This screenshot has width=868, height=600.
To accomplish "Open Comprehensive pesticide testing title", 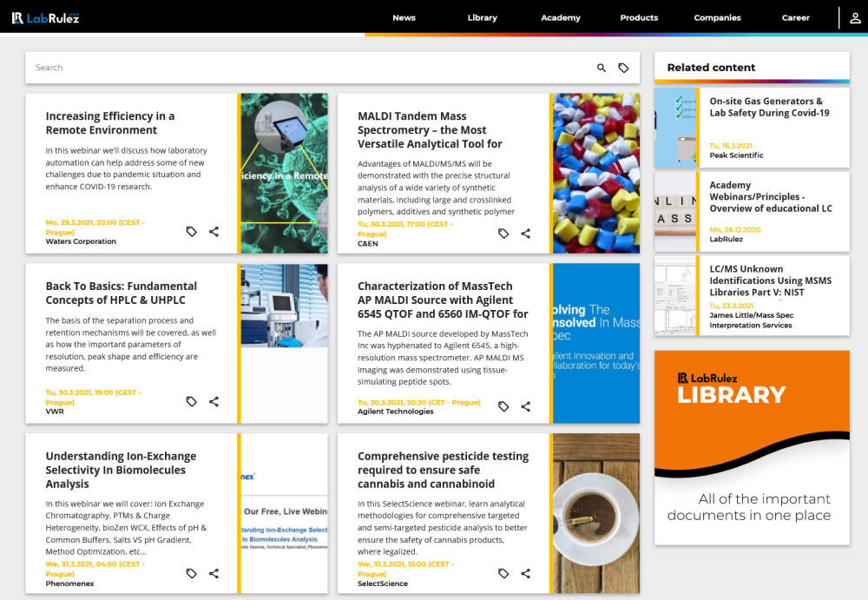I will click(x=443, y=470).
